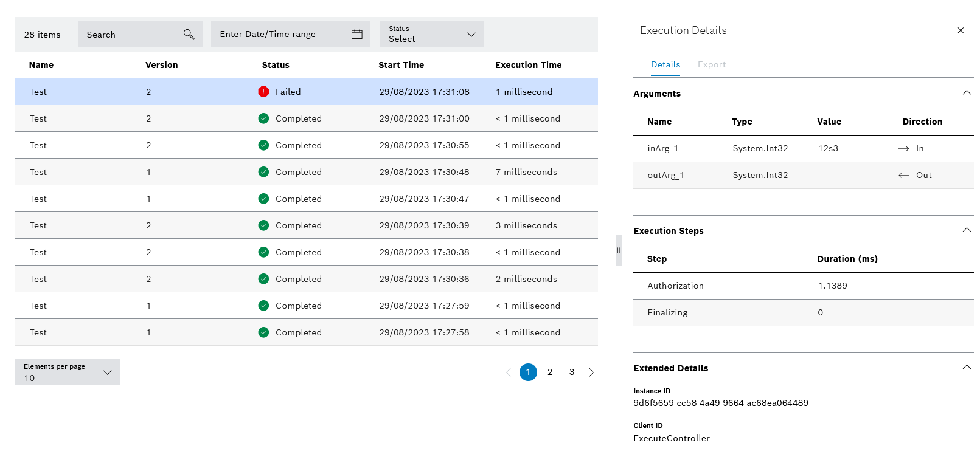
Task: Select the outArg_1 argument name
Action: pyautogui.click(x=666, y=176)
